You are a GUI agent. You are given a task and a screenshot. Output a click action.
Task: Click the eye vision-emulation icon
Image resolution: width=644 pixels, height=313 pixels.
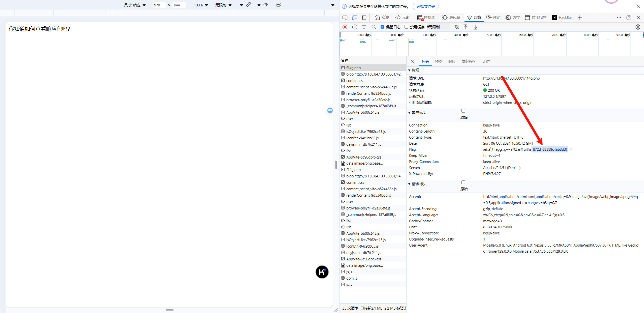tap(266, 5)
